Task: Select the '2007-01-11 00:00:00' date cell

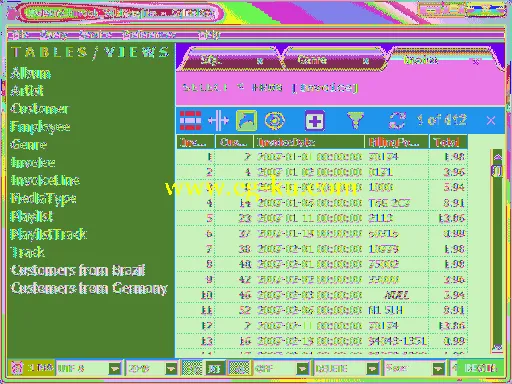Action: [x=309, y=218]
